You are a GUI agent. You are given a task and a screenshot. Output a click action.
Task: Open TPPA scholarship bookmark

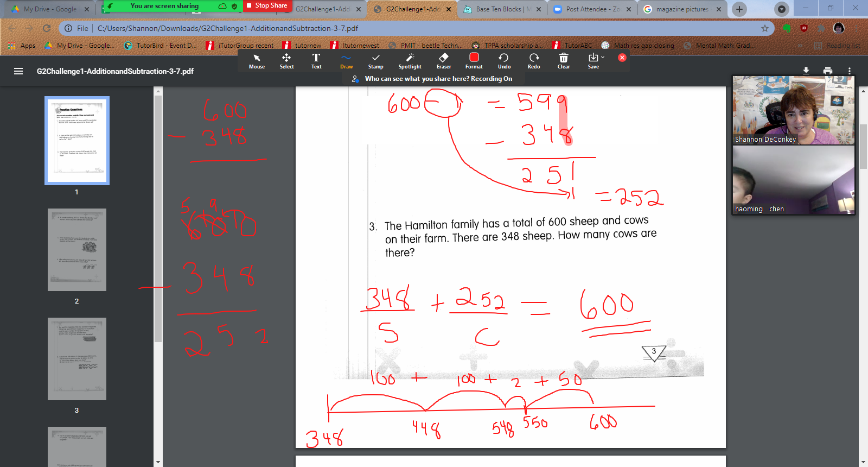(x=507, y=46)
